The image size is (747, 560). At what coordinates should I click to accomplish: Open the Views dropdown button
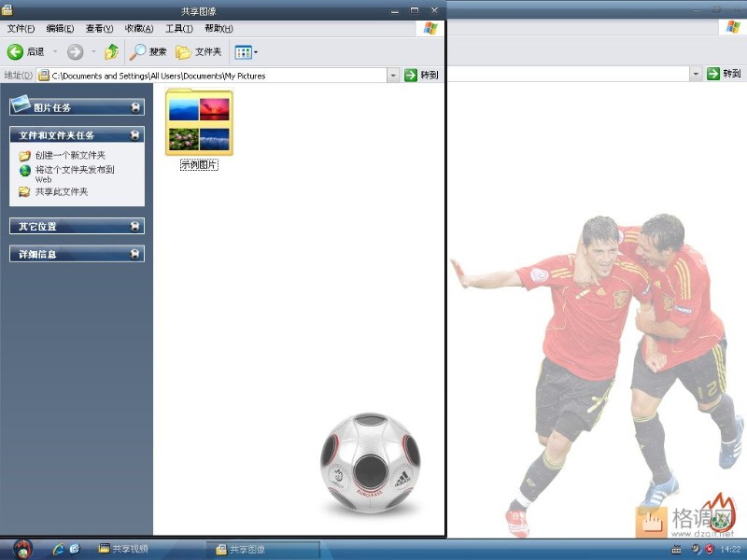tap(246, 52)
